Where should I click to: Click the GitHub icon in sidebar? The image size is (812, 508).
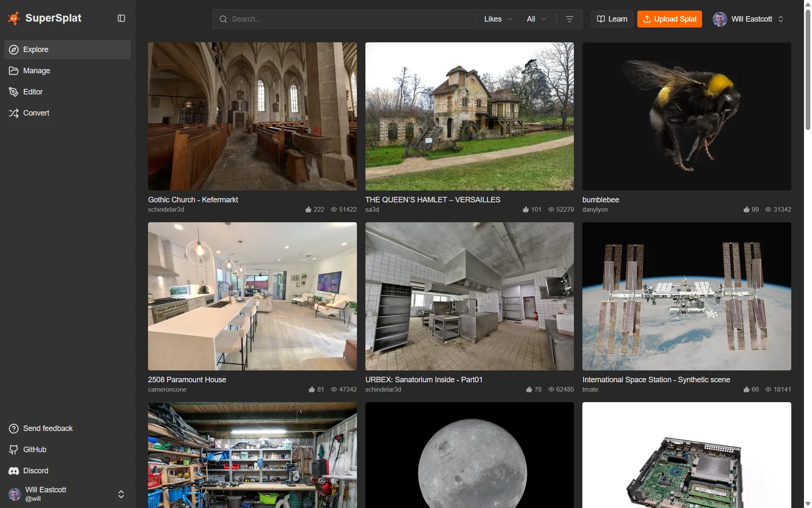[14, 450]
